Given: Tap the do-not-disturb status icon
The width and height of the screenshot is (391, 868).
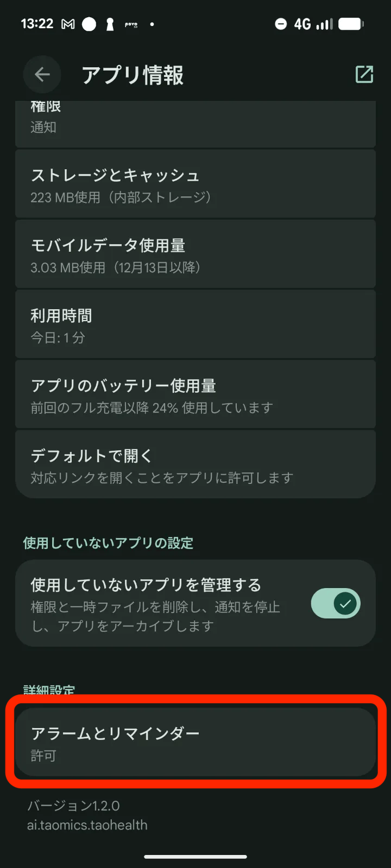Looking at the screenshot, I should click(x=281, y=24).
